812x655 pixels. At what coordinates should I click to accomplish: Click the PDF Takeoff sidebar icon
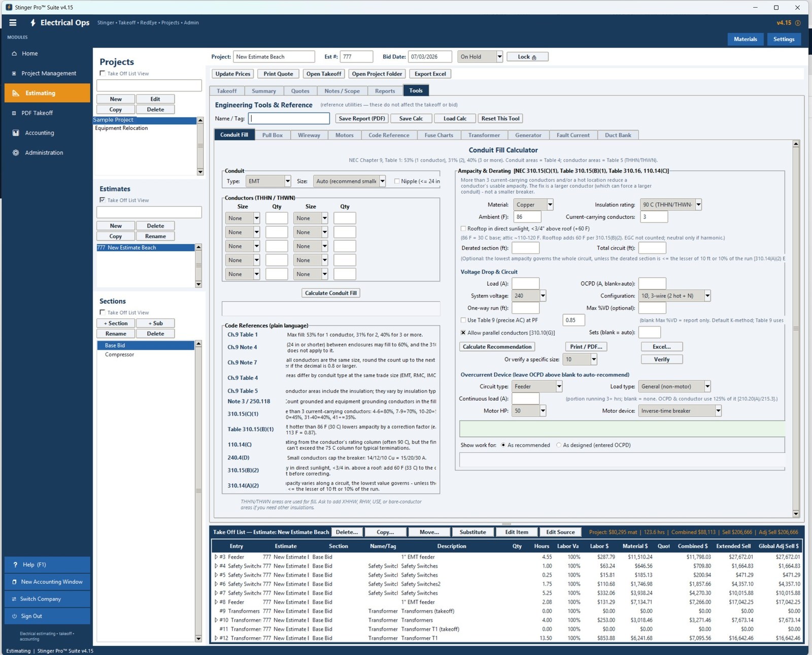pos(14,113)
